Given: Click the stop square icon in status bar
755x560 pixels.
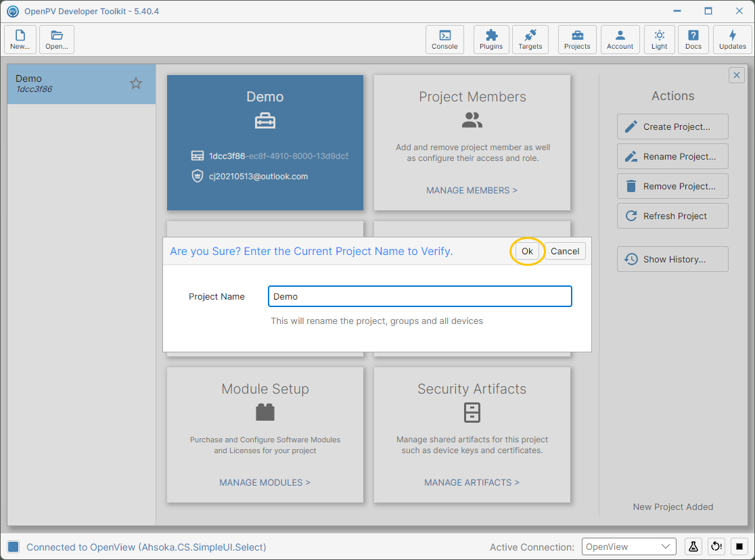Looking at the screenshot, I should [x=739, y=546].
